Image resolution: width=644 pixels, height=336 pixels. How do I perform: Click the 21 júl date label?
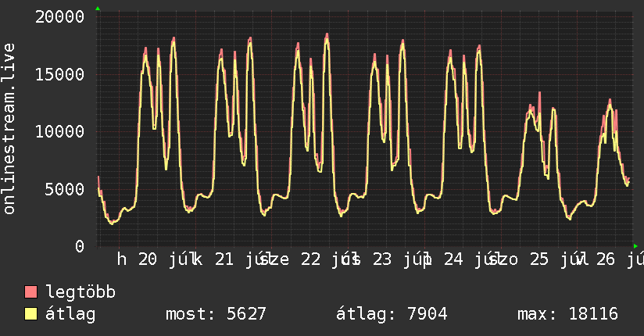243,259
